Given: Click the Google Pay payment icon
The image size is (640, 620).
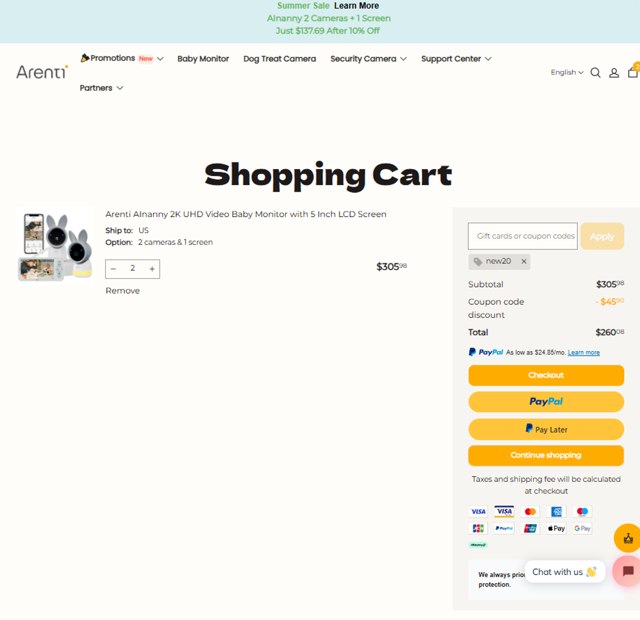Looking at the screenshot, I should [x=582, y=528].
